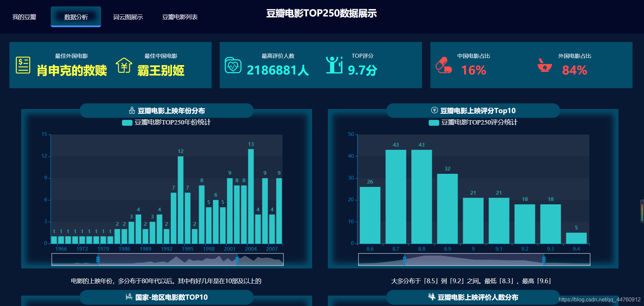The height and width of the screenshot is (306, 644).
Task: Click the rating bar labeled 32
Action: click(x=447, y=209)
